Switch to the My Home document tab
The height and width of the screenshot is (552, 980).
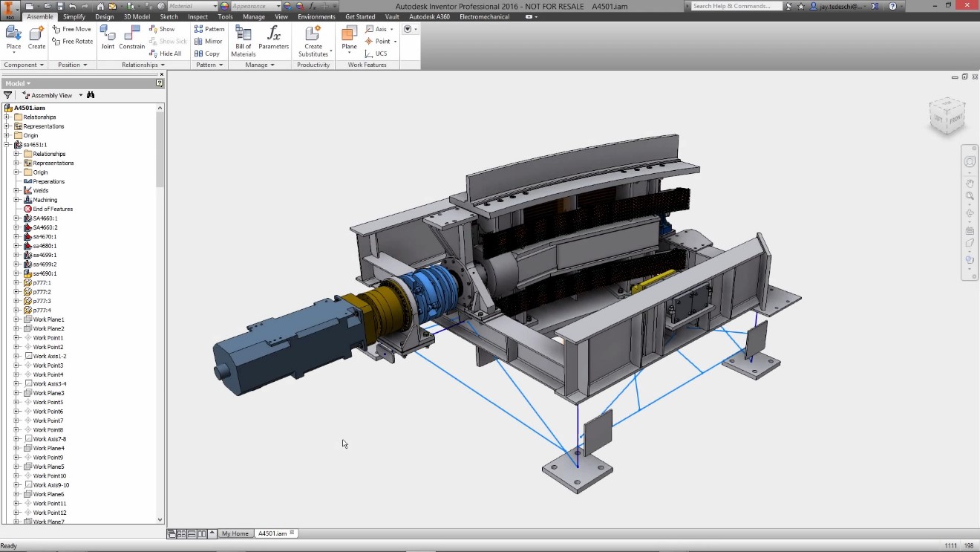235,533
